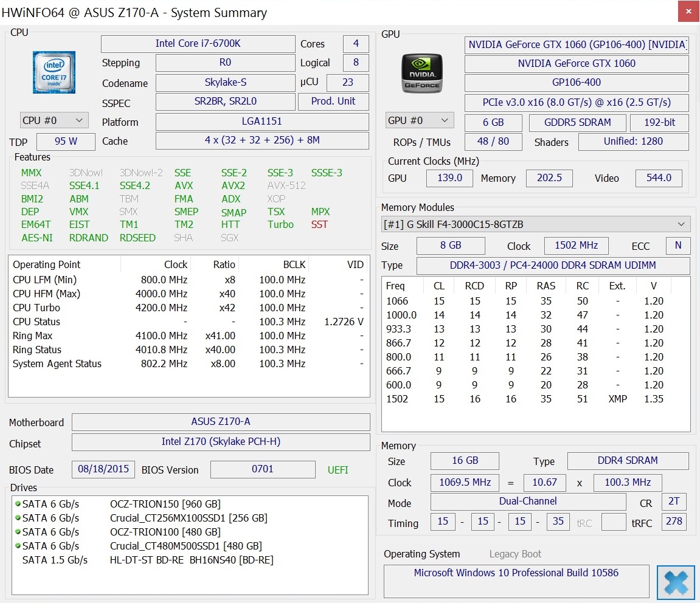This screenshot has height=603, width=700.
Task: Click the Legacy Boot label
Action: (515, 554)
